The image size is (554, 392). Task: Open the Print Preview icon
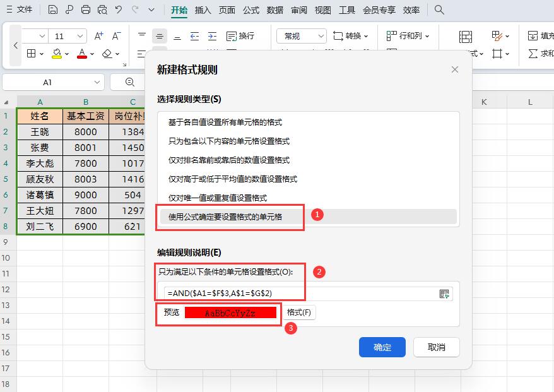click(102, 9)
